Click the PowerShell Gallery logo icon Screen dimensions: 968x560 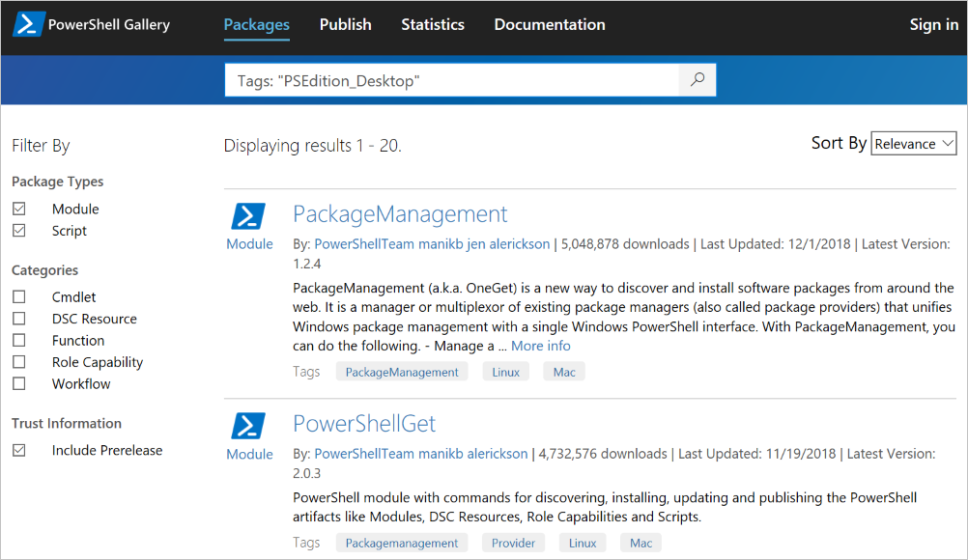(x=29, y=23)
